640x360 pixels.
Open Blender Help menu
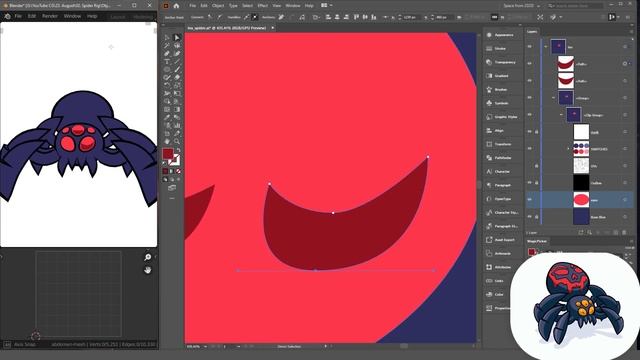click(x=92, y=16)
